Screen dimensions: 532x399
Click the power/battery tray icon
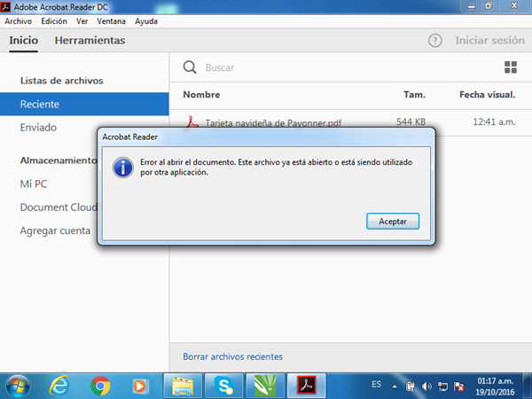click(411, 387)
